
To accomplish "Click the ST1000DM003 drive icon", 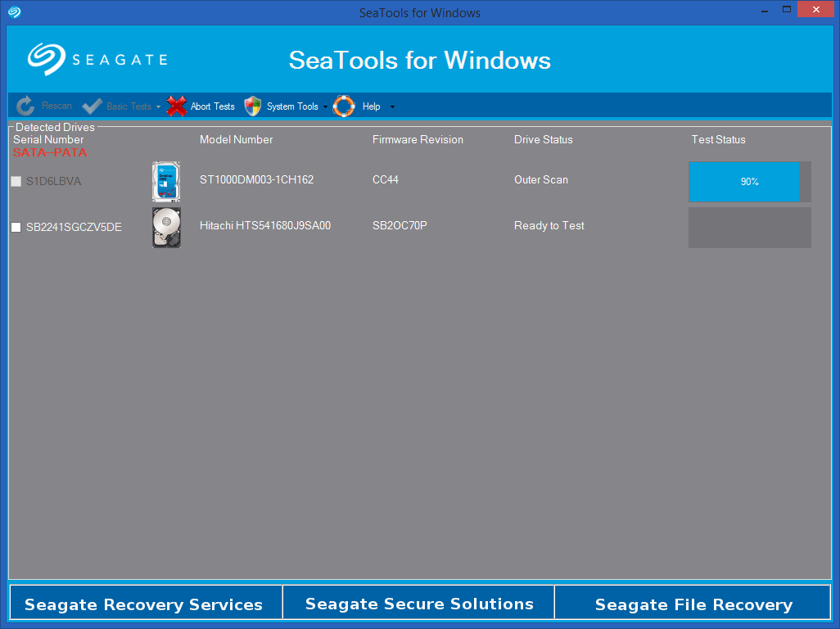I will coord(166,181).
